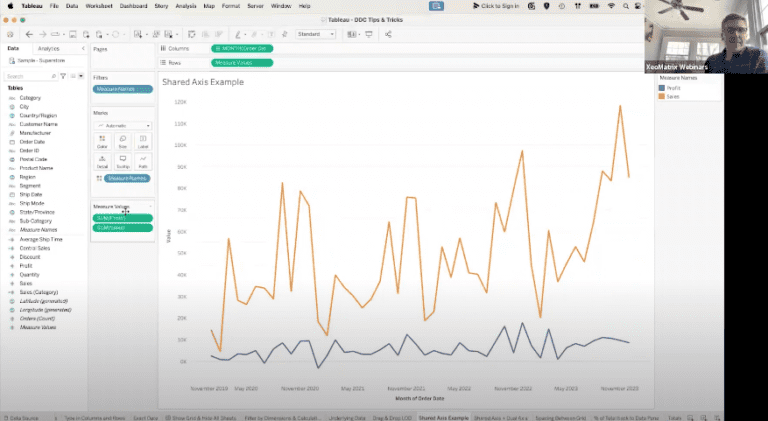This screenshot has height=421, width=768.
Task: Go to the Data Source tab
Action: coord(21,418)
